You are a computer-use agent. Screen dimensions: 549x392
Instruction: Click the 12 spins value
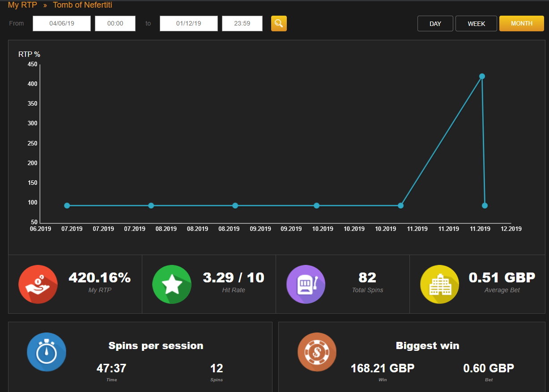click(x=217, y=368)
